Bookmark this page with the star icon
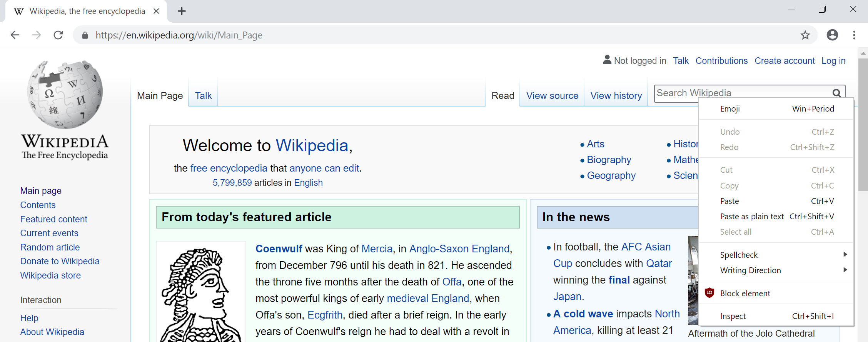 click(x=805, y=35)
